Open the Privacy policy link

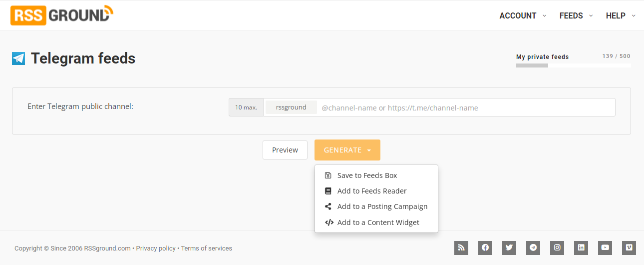(156, 248)
